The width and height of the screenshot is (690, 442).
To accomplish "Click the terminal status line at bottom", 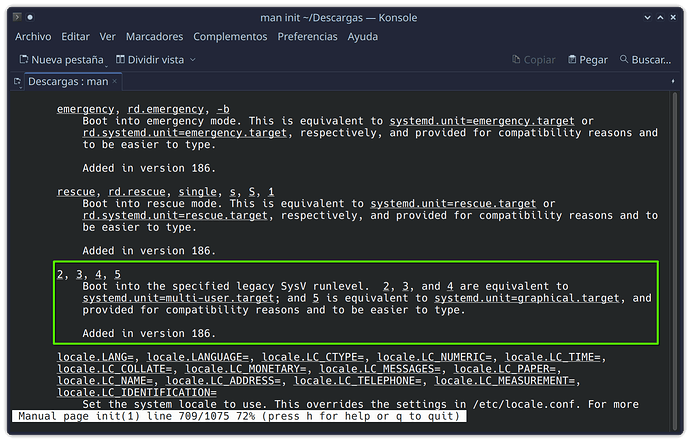I will tap(236, 415).
